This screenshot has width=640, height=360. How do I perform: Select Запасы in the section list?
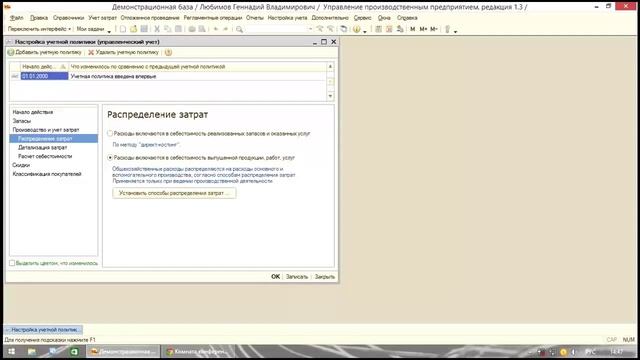pos(22,121)
